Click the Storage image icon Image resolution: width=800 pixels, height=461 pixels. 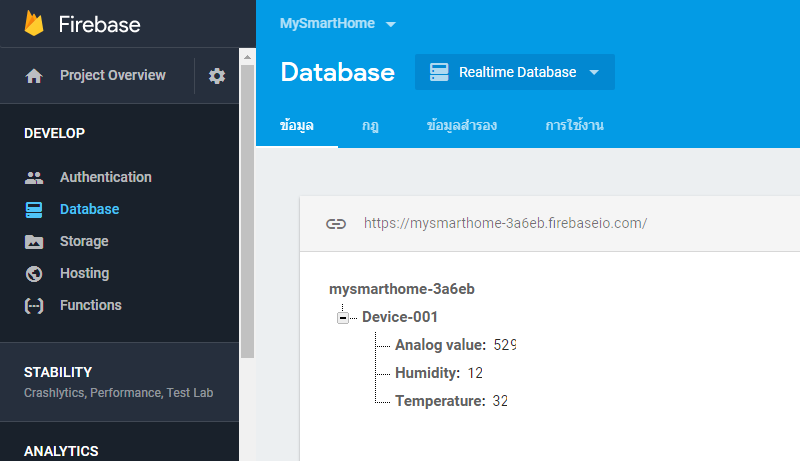(34, 242)
